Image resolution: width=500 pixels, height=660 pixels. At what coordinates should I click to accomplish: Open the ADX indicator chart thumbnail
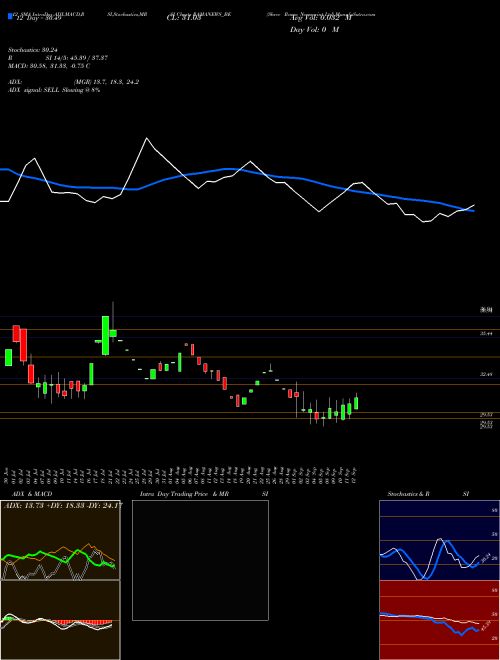[60, 540]
